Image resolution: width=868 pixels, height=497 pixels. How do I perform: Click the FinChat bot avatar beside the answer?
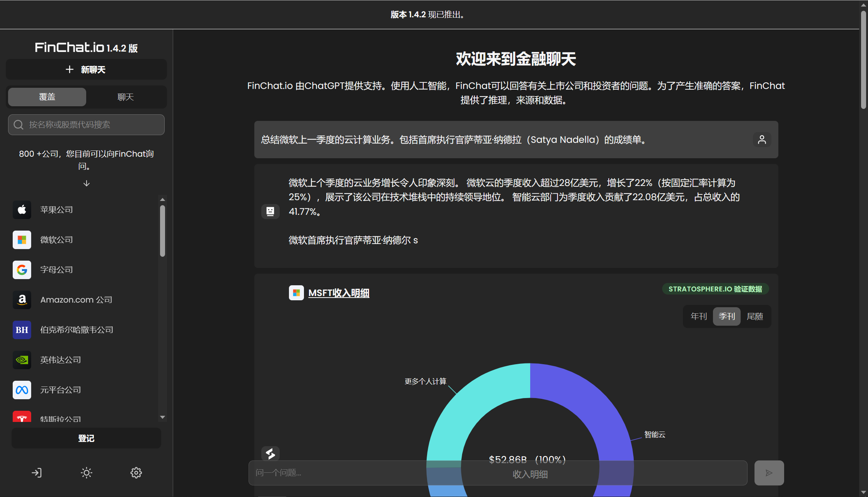point(270,211)
